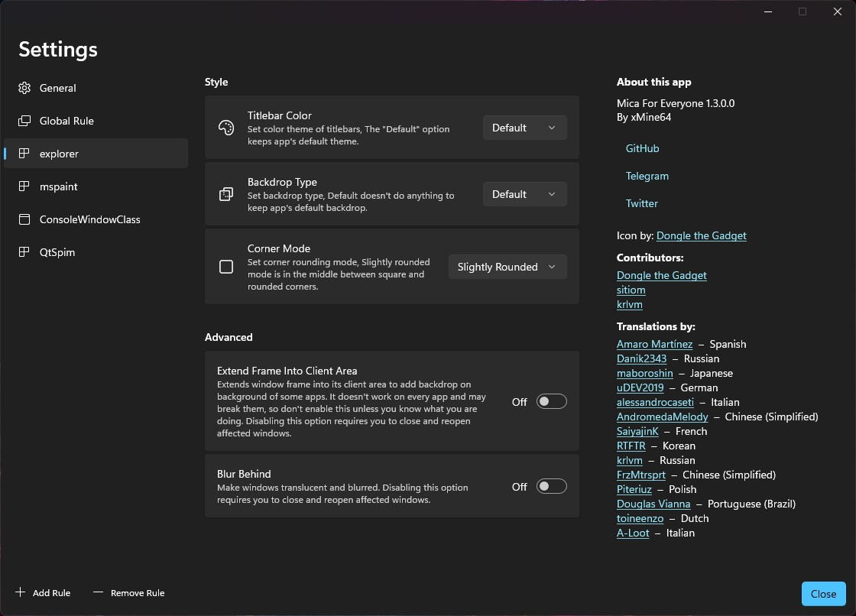Click the ConsoleWindowClass icon in sidebar

click(25, 219)
